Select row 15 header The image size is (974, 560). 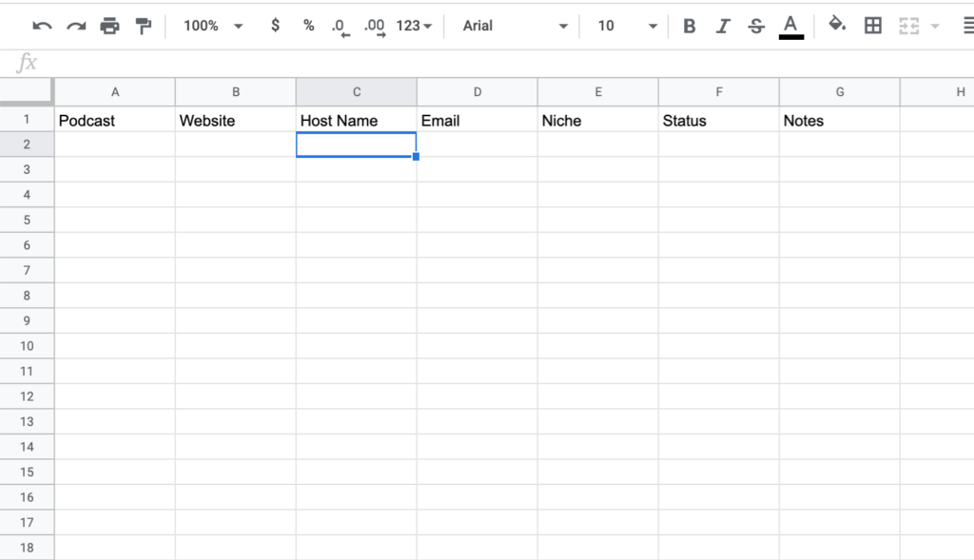[x=27, y=472]
